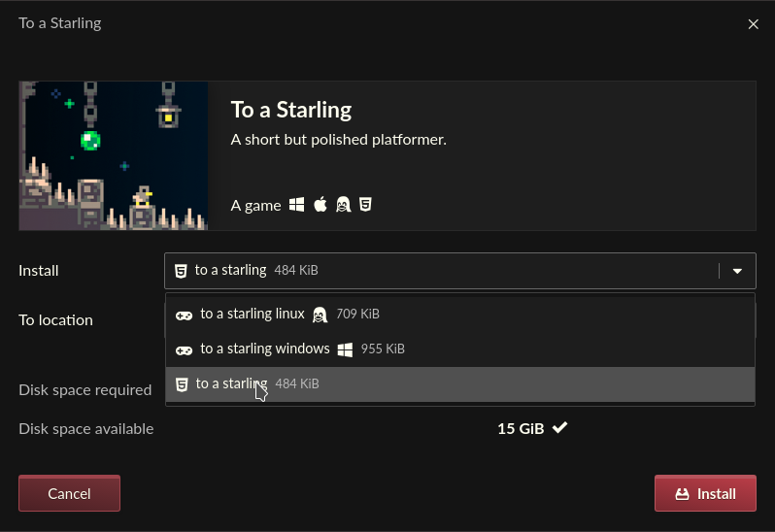Click the Apple platform icon beside 'A game'

point(320,204)
